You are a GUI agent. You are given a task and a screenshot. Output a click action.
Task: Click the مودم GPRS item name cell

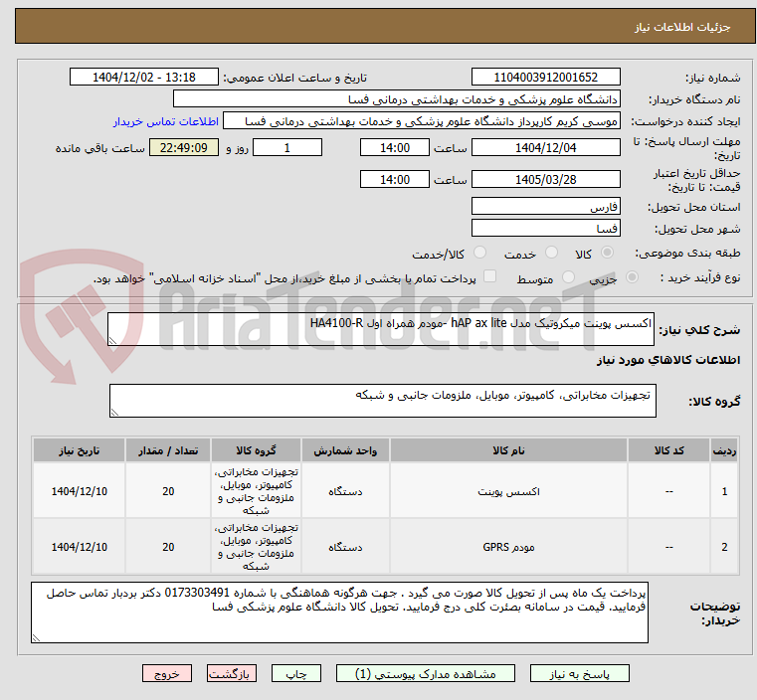(x=508, y=547)
